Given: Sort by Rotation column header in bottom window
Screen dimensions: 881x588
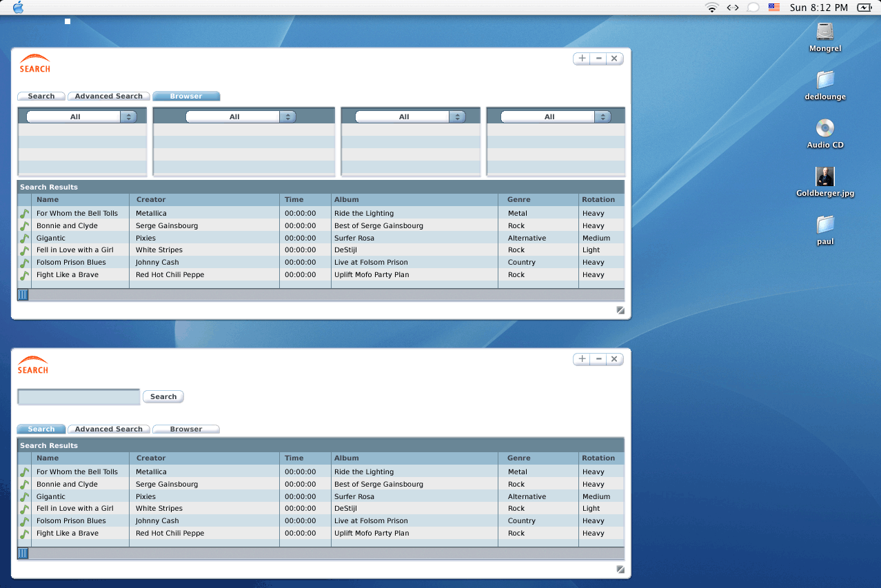Looking at the screenshot, I should click(x=602, y=458).
